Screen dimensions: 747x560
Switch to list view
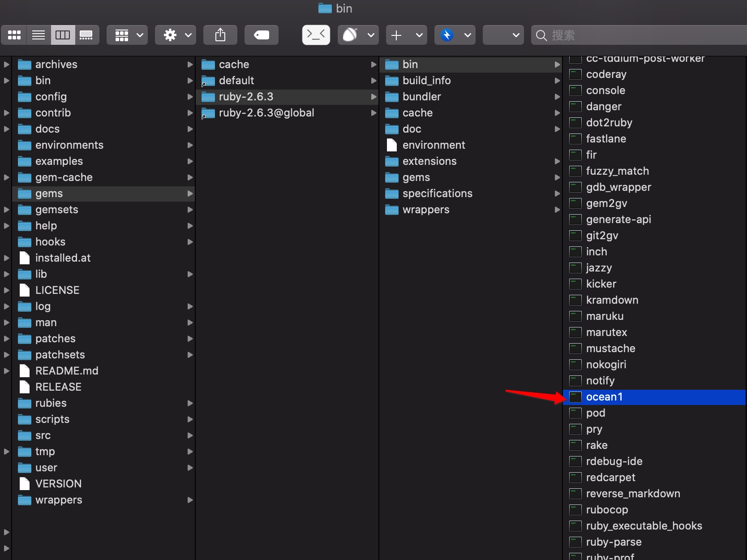click(38, 35)
